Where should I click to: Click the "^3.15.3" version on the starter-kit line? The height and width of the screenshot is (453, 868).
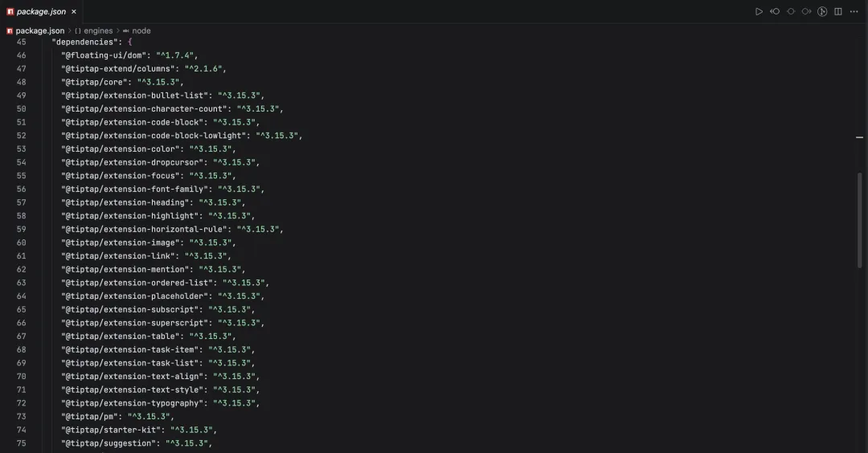tap(191, 430)
